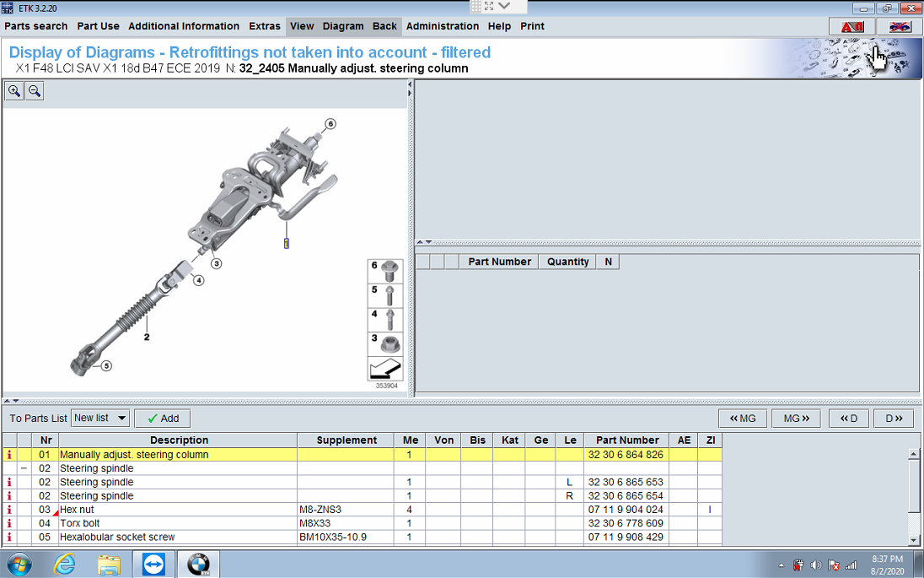
Task: Open the Additional Information menu
Action: coord(184,26)
